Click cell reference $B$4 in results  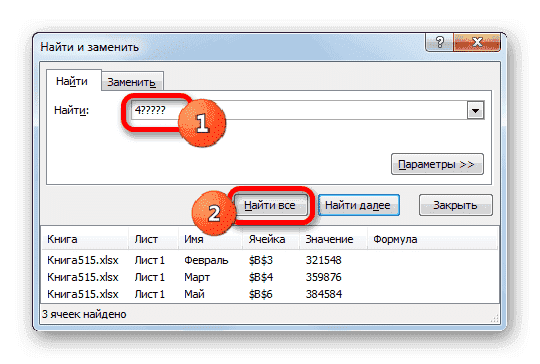[x=261, y=277]
